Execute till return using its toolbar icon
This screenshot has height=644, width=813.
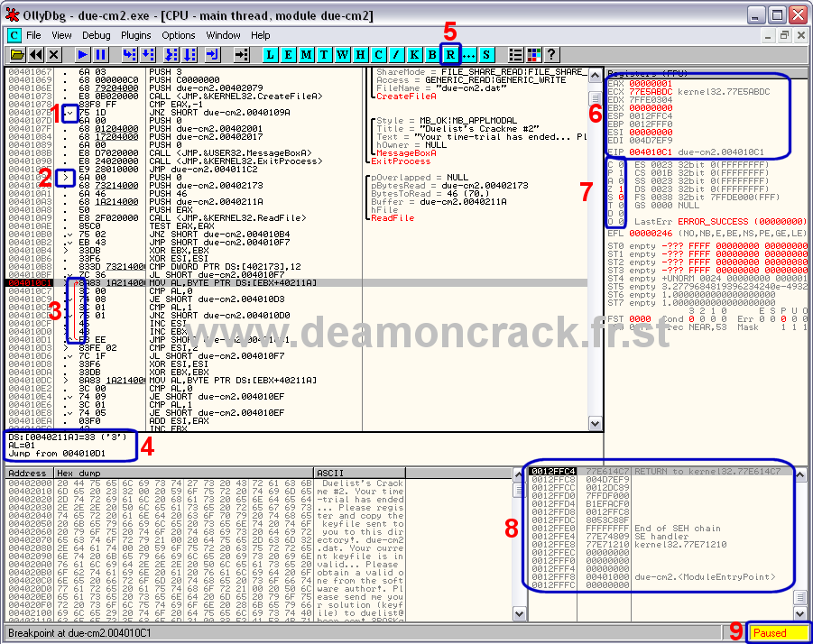pyautogui.click(x=213, y=54)
